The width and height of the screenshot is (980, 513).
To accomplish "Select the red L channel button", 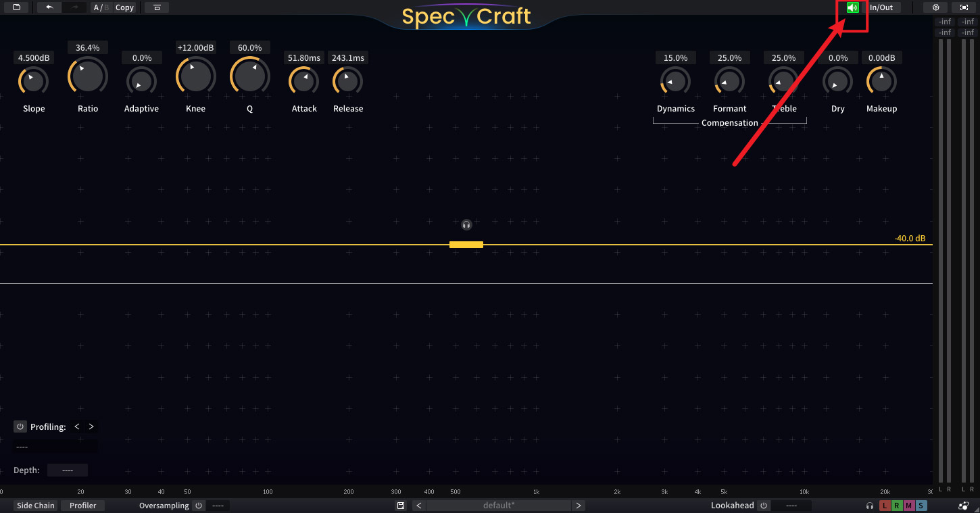I will pyautogui.click(x=885, y=506).
